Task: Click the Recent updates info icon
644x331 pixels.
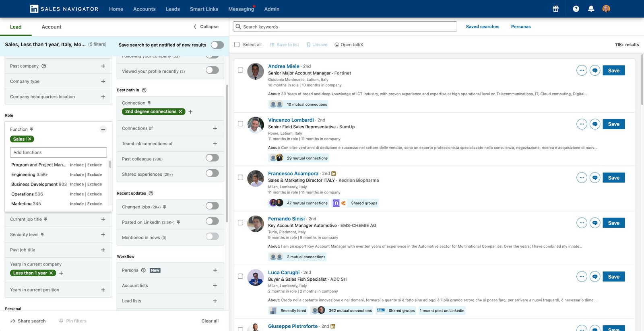Action: (x=151, y=193)
